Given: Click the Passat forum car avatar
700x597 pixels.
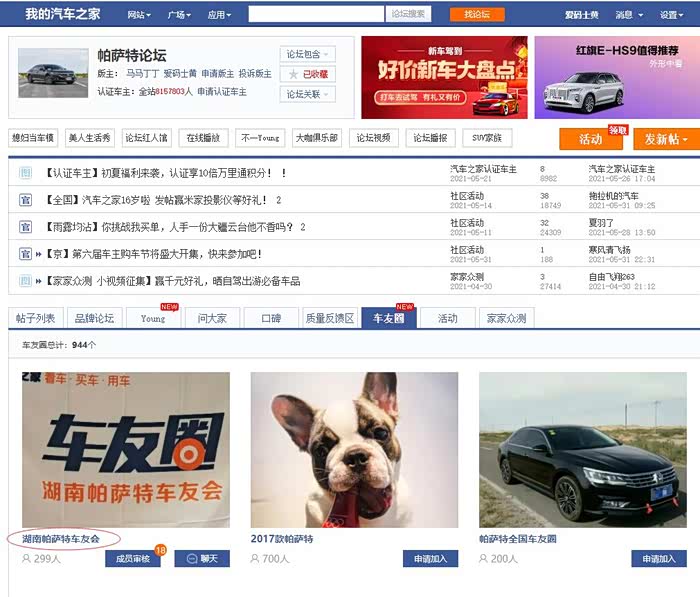Looking at the screenshot, I should [53, 73].
